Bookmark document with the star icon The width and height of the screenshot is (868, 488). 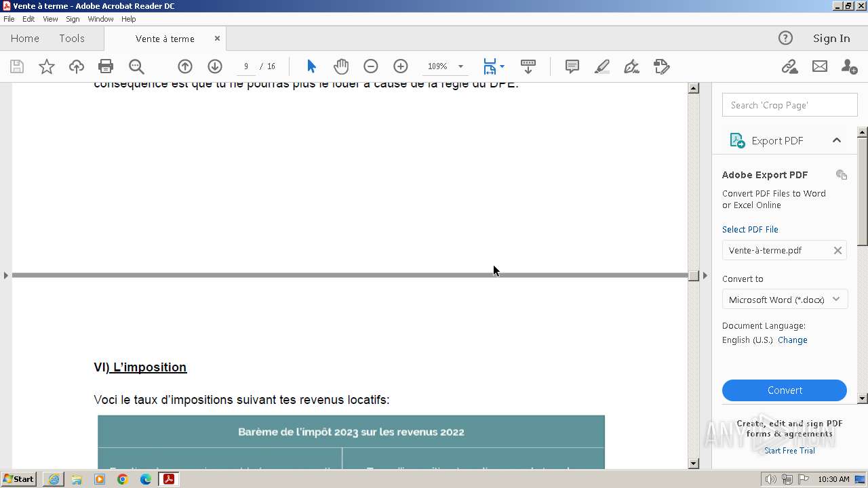(46, 66)
